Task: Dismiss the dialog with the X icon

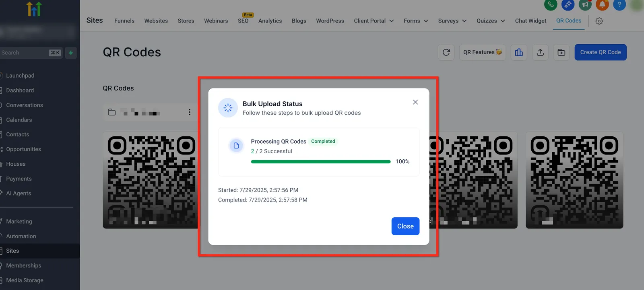Action: coord(415,102)
